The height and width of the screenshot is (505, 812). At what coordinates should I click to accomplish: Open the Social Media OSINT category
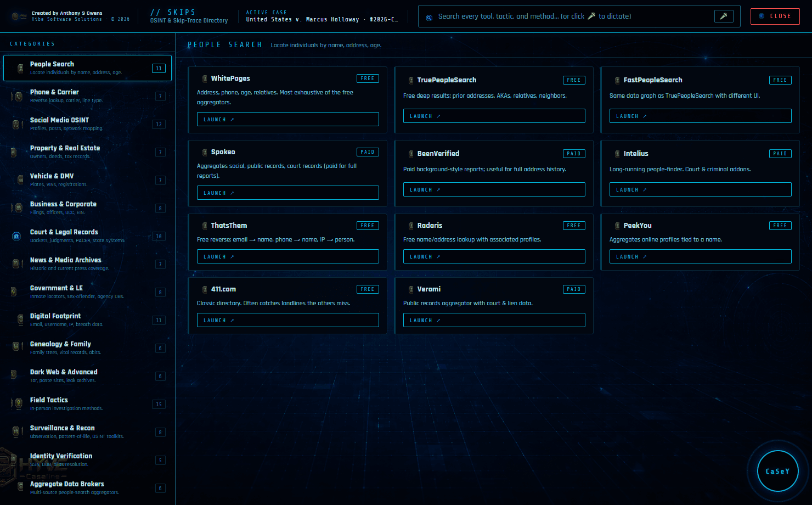[88, 124]
